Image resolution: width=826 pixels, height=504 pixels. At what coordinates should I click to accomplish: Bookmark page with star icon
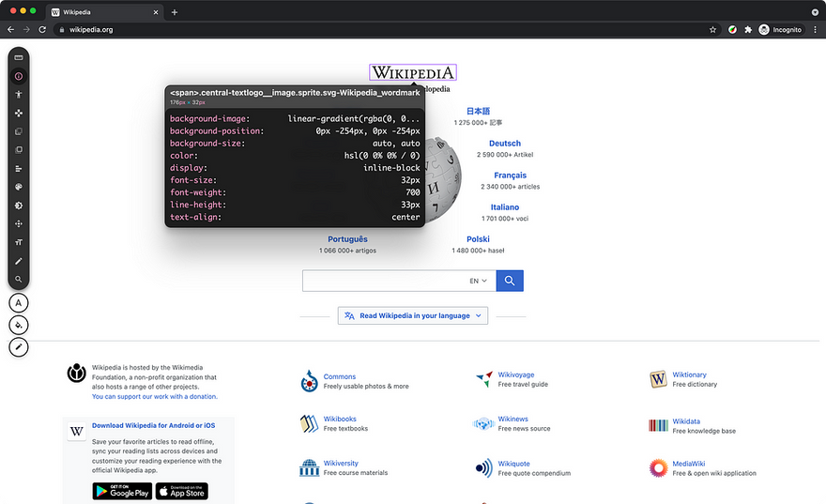coord(712,29)
